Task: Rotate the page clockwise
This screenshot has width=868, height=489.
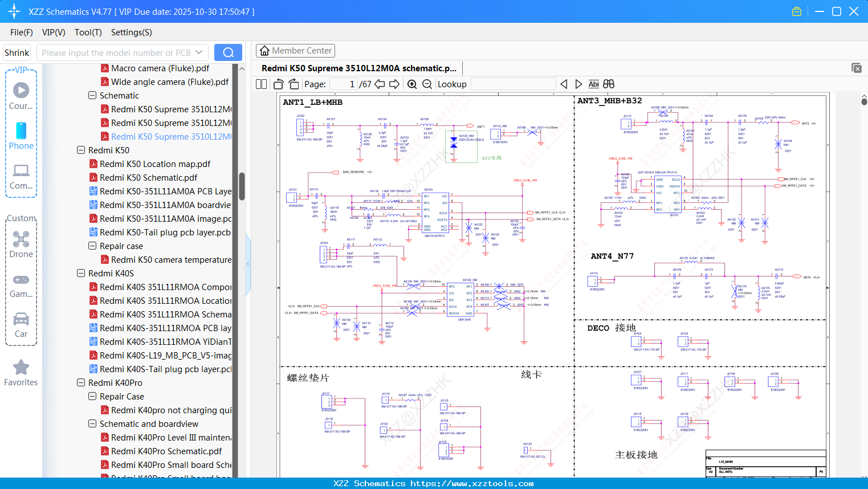Action: 294,84
